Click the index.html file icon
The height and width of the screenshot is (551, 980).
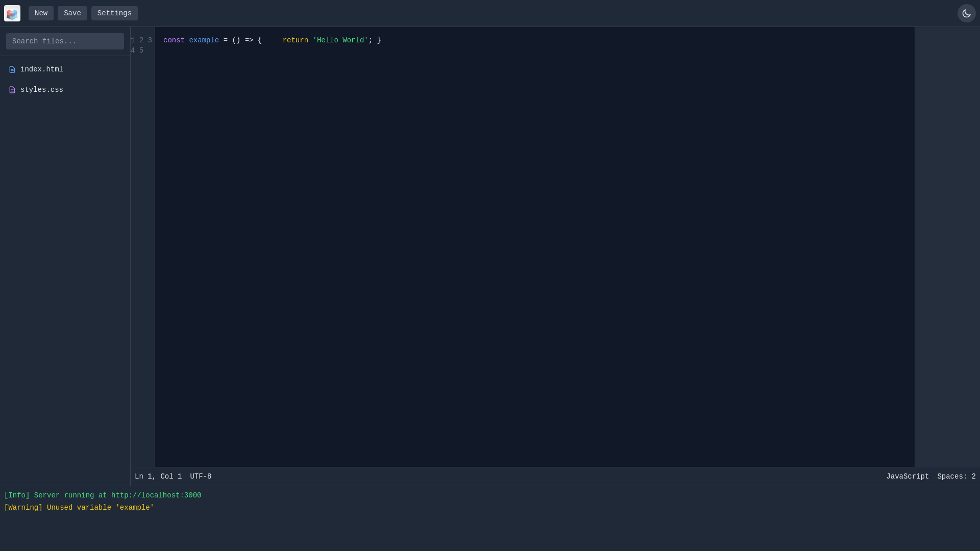click(12, 69)
